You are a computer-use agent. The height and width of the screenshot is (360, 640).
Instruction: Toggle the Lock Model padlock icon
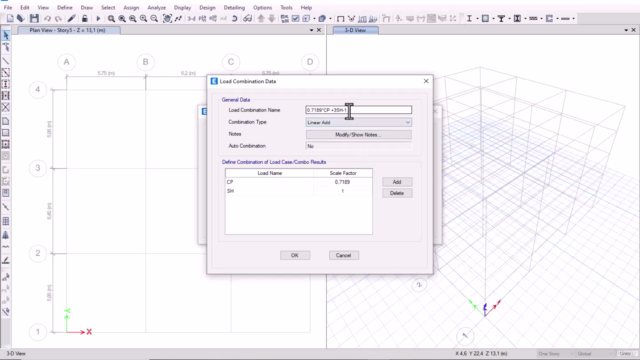tap(84, 18)
